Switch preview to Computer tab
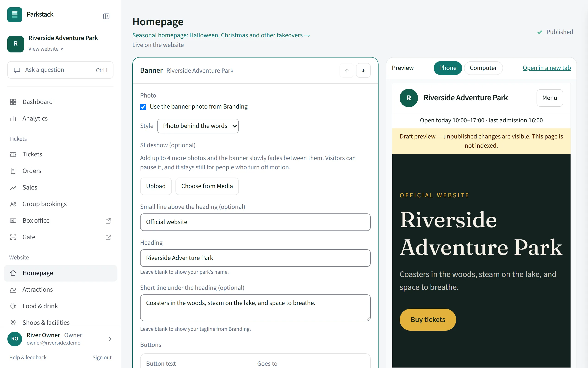The width and height of the screenshot is (588, 368). point(483,68)
